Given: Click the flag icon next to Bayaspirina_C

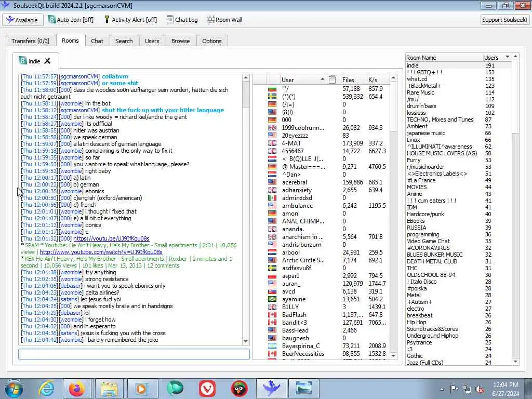Looking at the screenshot, I should point(272,346).
